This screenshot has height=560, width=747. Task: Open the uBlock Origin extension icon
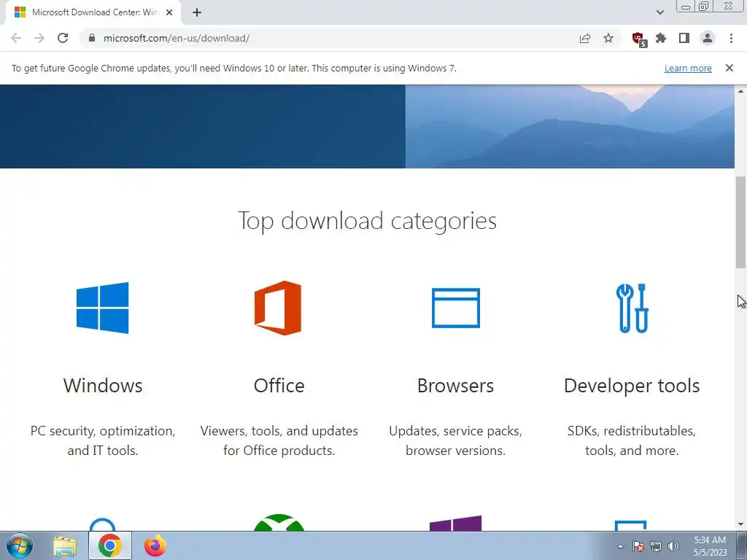coord(638,39)
